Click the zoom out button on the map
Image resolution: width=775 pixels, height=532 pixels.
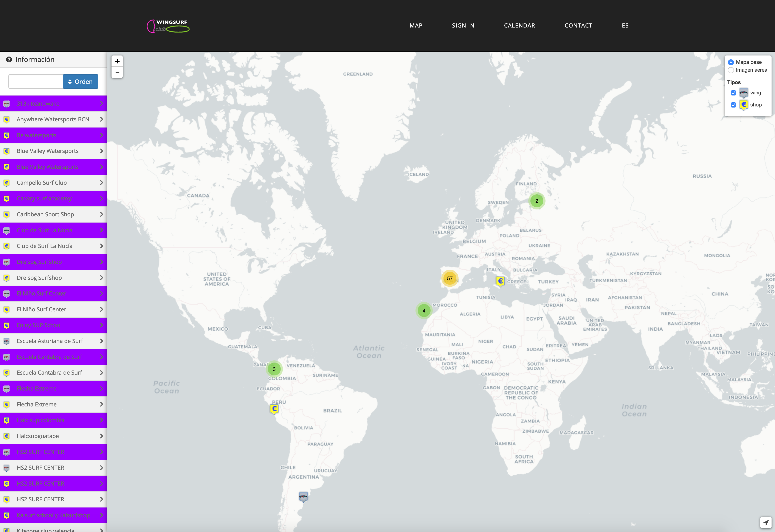[x=117, y=72]
